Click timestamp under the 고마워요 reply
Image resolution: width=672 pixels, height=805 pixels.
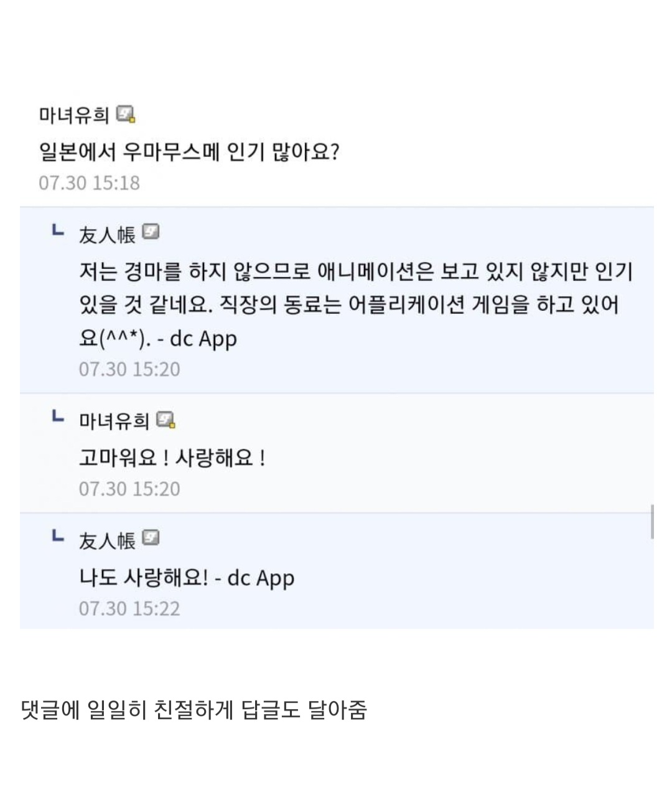click(x=129, y=489)
